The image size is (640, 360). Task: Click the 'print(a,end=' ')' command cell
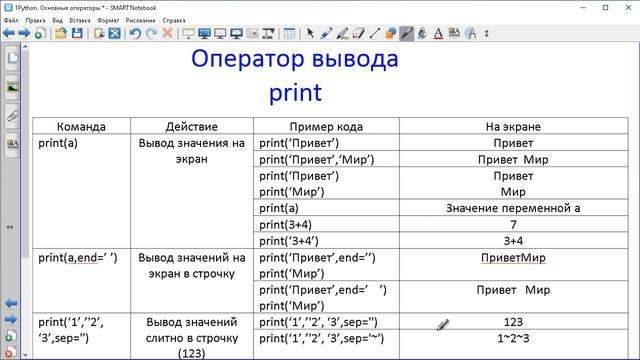(x=82, y=281)
